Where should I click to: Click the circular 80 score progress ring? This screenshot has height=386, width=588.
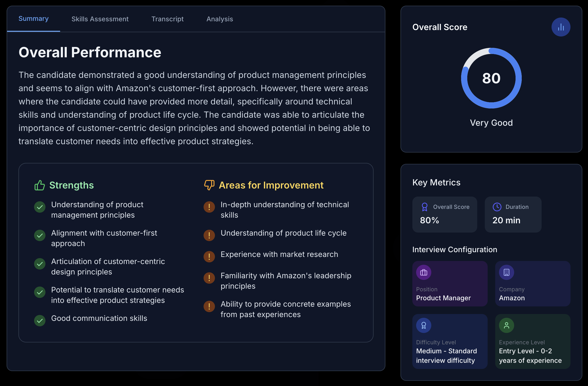click(491, 78)
